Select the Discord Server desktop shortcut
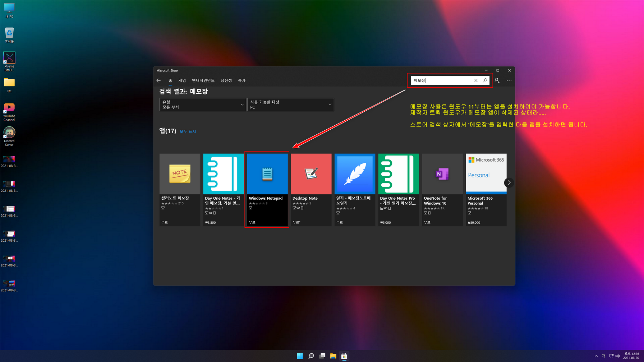 click(9, 136)
